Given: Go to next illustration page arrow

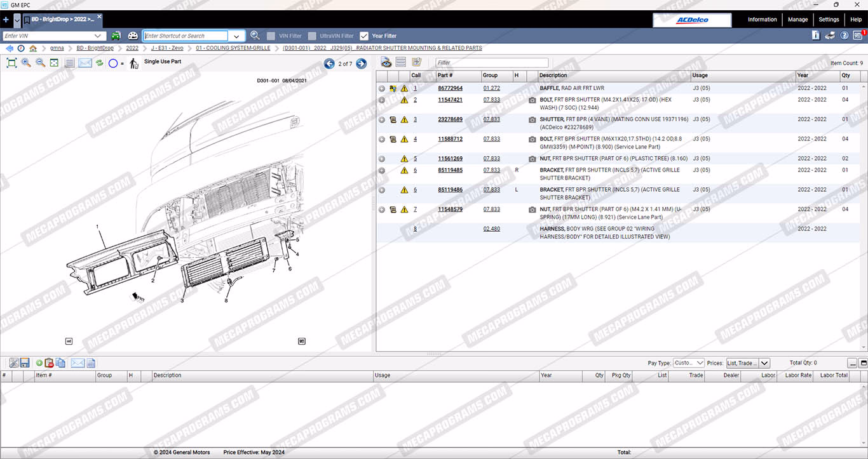Looking at the screenshot, I should (x=361, y=63).
